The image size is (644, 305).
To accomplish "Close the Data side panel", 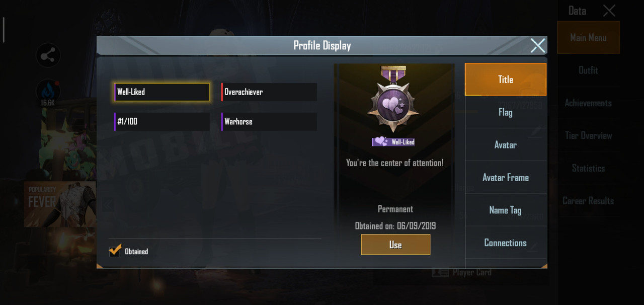I will coord(609,11).
